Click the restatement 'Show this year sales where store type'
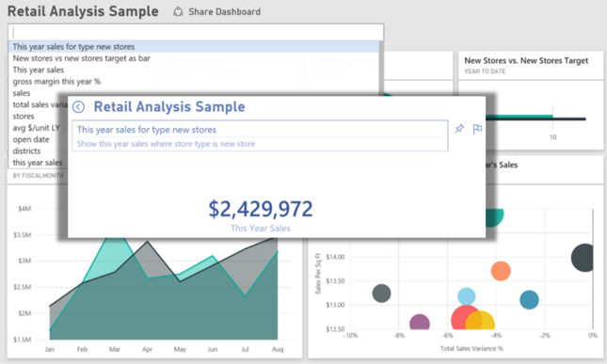Viewport: 607px width, 364px height. coord(166,144)
